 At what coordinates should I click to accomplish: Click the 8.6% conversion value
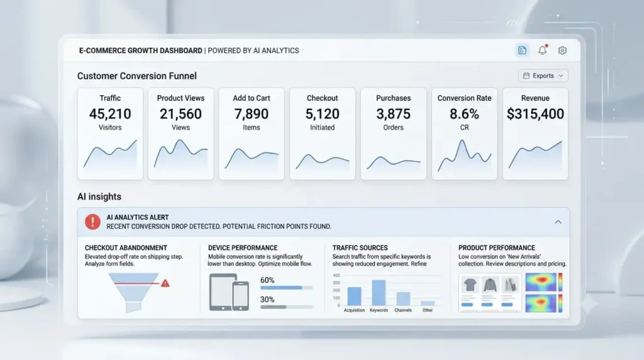click(x=464, y=114)
